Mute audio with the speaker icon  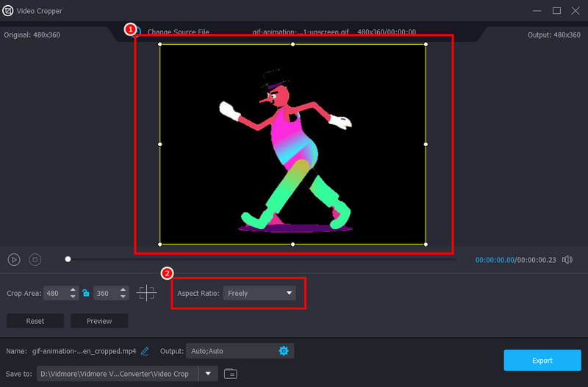click(566, 260)
